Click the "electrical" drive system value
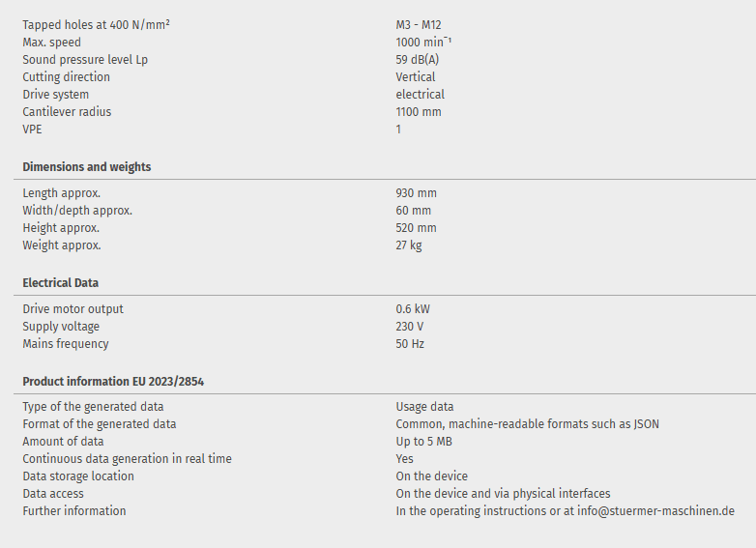 (x=421, y=95)
